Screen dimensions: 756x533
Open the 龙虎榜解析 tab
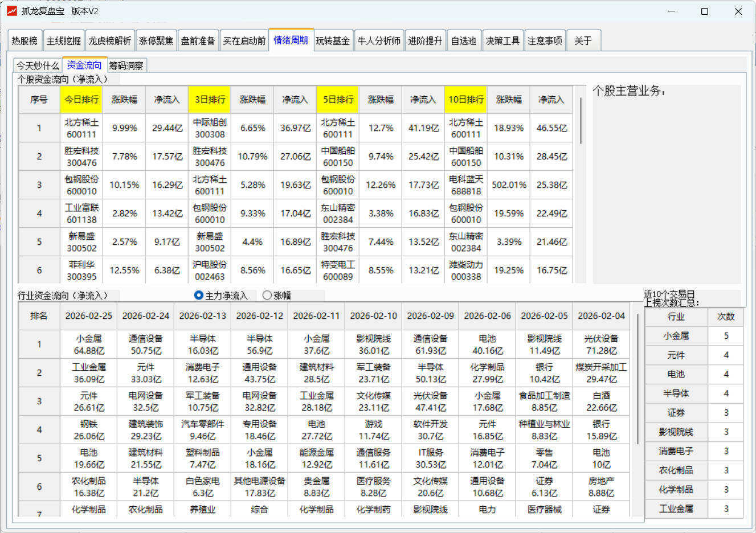[x=111, y=40]
